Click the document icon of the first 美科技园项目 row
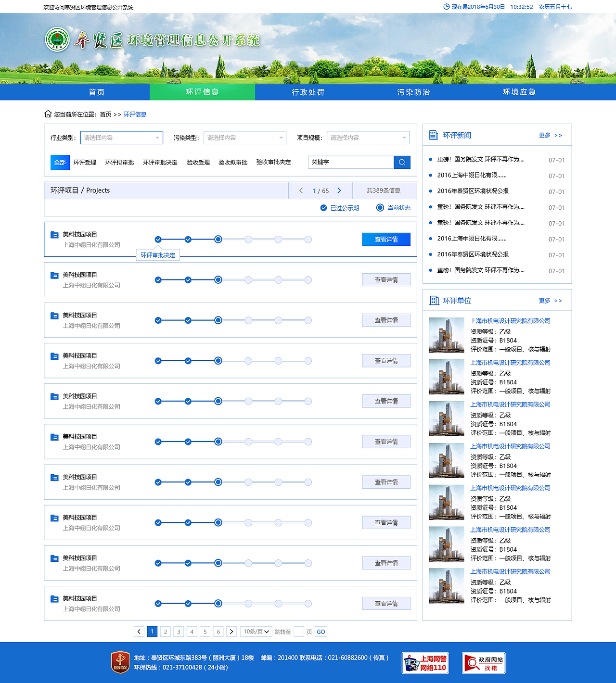 (x=54, y=235)
